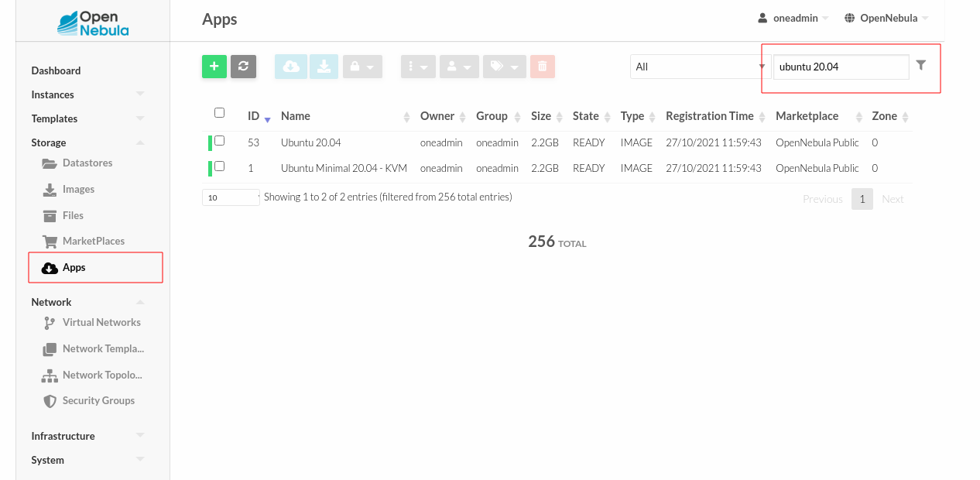Click the red trash delete button
980x480 pixels.
pos(542,67)
